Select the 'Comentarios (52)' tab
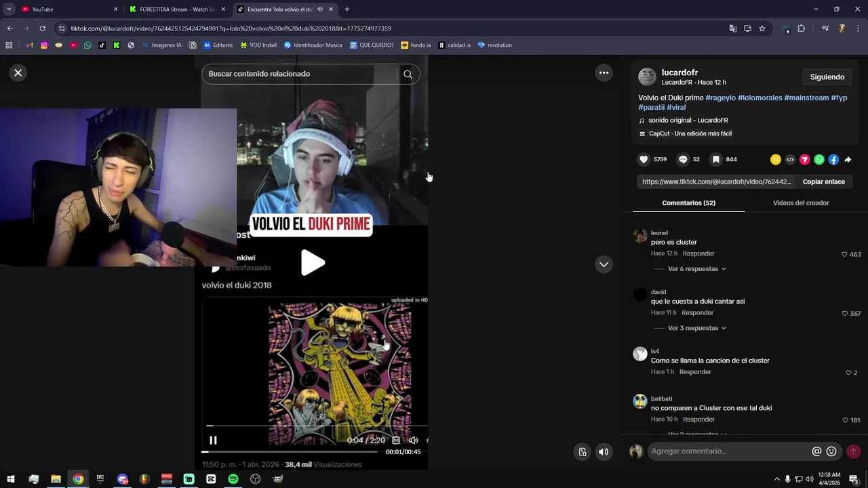868x488 pixels. click(x=688, y=203)
